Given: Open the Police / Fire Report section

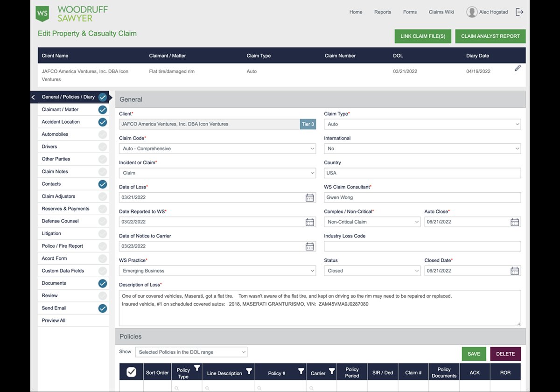Looking at the screenshot, I should [73, 246].
